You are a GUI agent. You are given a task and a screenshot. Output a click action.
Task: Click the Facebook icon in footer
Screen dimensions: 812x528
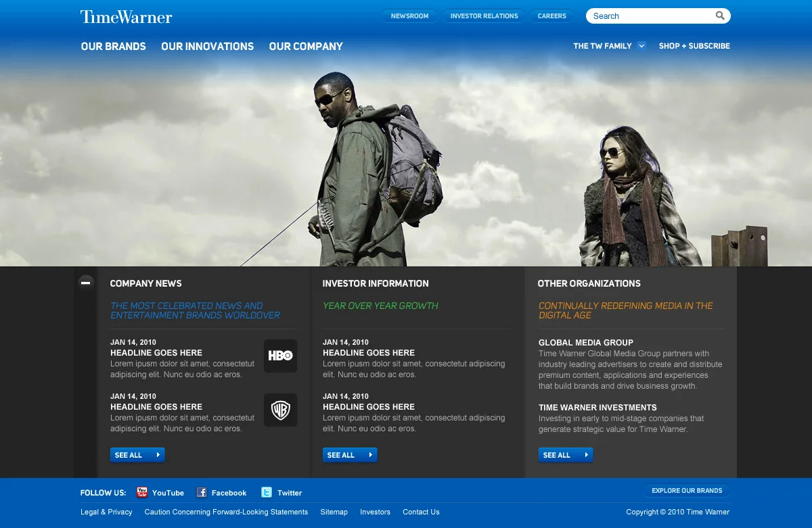click(x=202, y=492)
